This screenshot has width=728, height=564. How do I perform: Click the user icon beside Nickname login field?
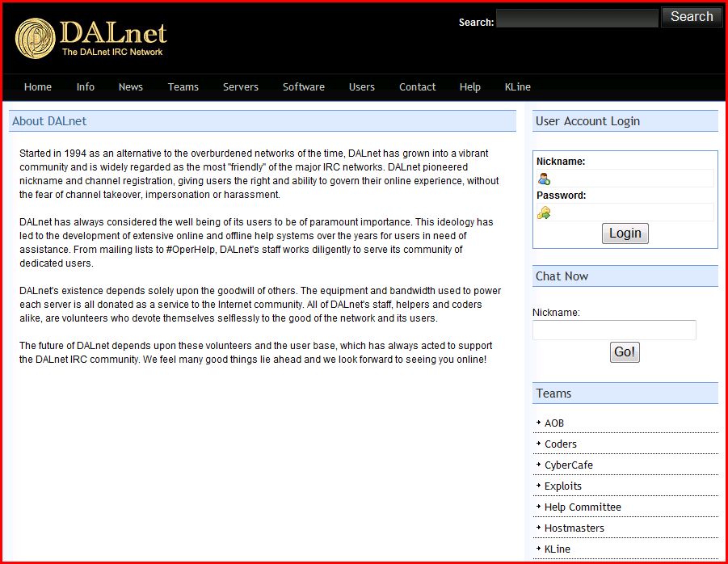(544, 179)
